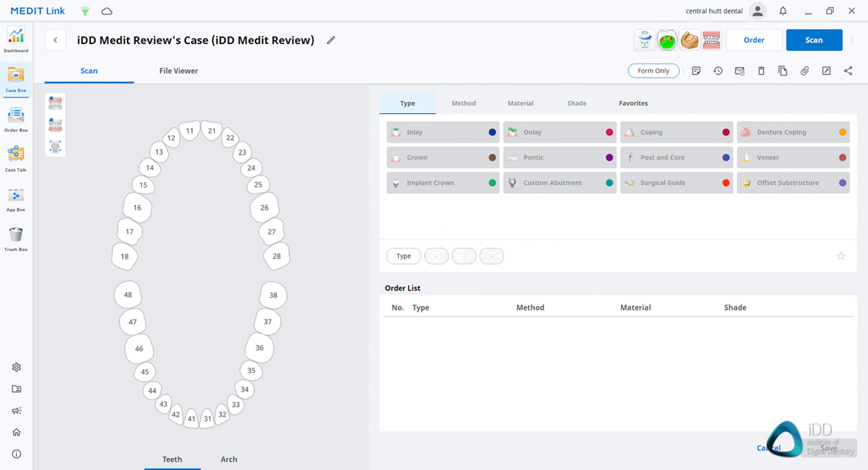Click the pencil icon to rename case
Screen dimensions: 868x470
click(331, 40)
